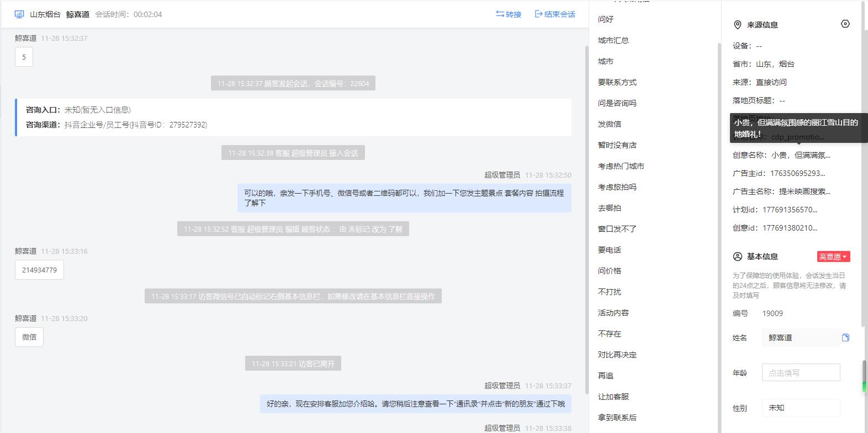The height and width of the screenshot is (433, 868).
Task: Click the 创意名称 value text
Action: 801,155
